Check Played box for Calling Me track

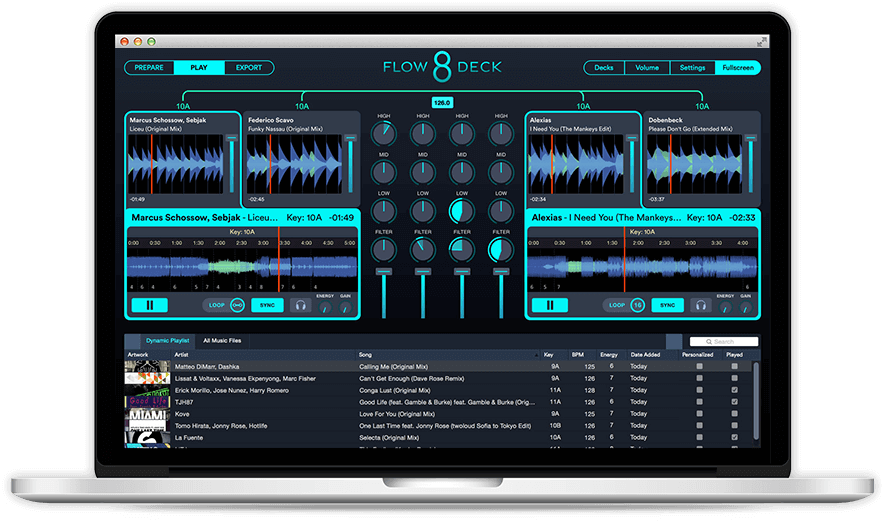(735, 366)
